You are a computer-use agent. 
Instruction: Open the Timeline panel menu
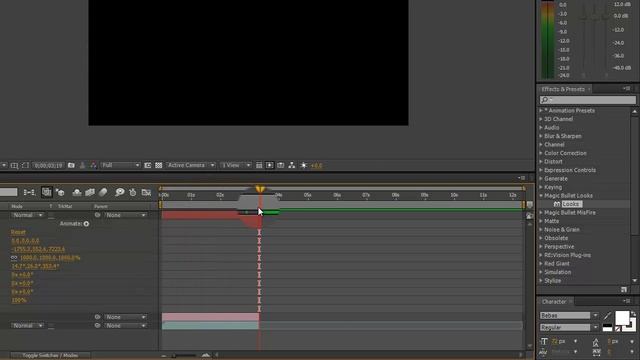[x=521, y=178]
